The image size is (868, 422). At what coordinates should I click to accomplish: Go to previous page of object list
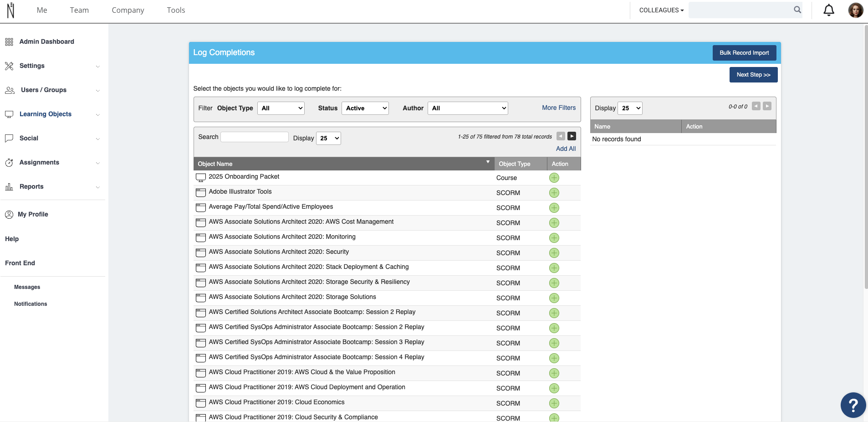(561, 136)
